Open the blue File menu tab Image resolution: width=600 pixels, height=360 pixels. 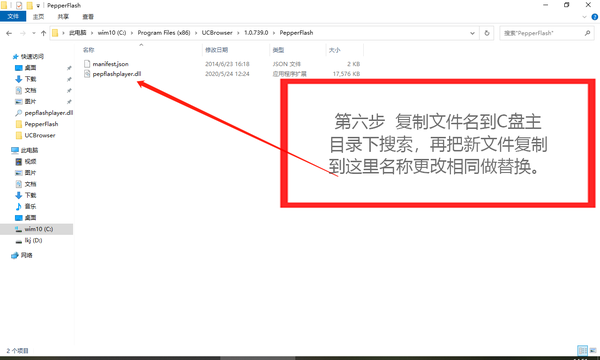point(13,16)
